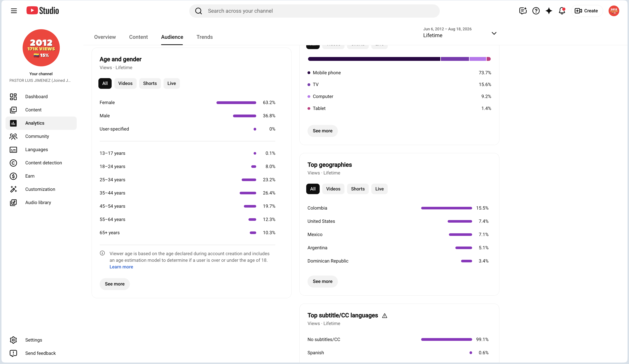Click the Settings gear icon
Image resolution: width=629 pixels, height=364 pixels.
point(13,340)
